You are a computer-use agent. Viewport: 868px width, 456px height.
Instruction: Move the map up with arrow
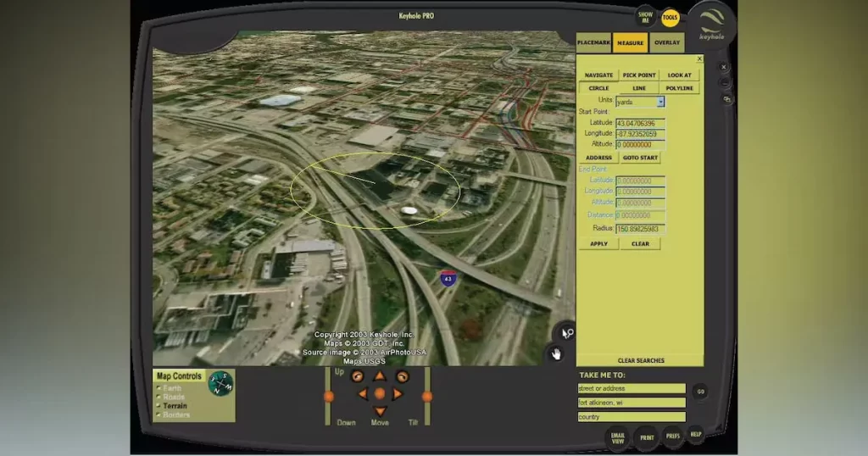[380, 377]
